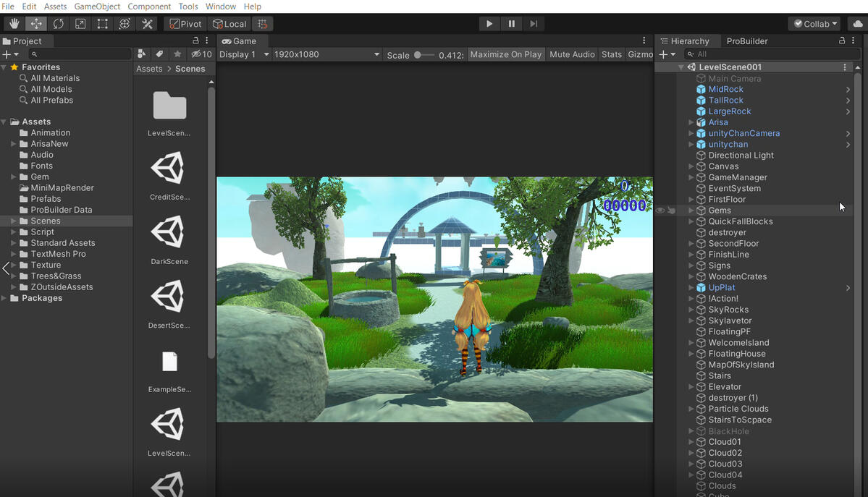Select the Hand tool in toolbar

14,24
